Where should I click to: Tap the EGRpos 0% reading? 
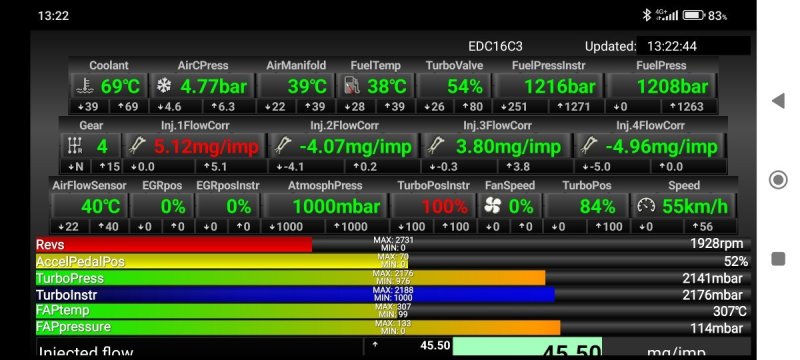[173, 207]
